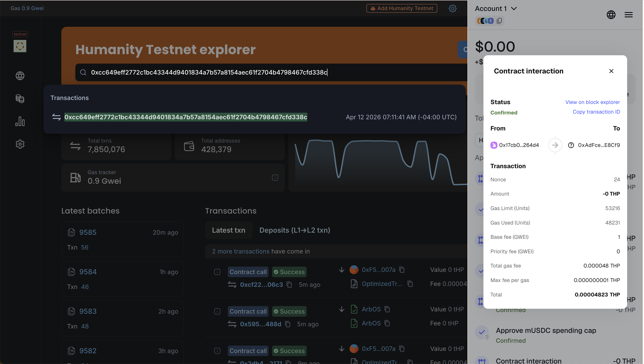Click the Gas tracker info icon
The width and height of the screenshot is (644, 364).
tap(275, 177)
